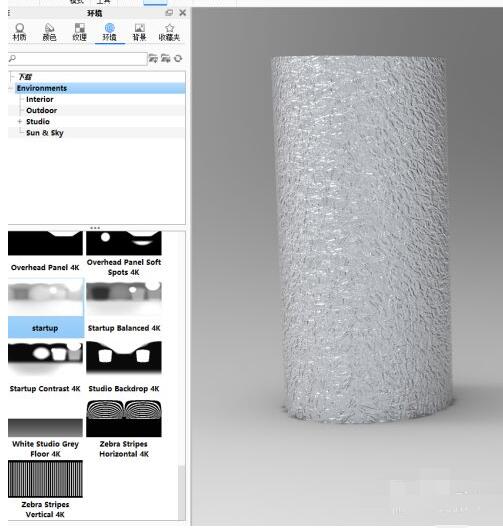Select the Interior folder
Screen dimensions: 503x528
click(x=40, y=99)
